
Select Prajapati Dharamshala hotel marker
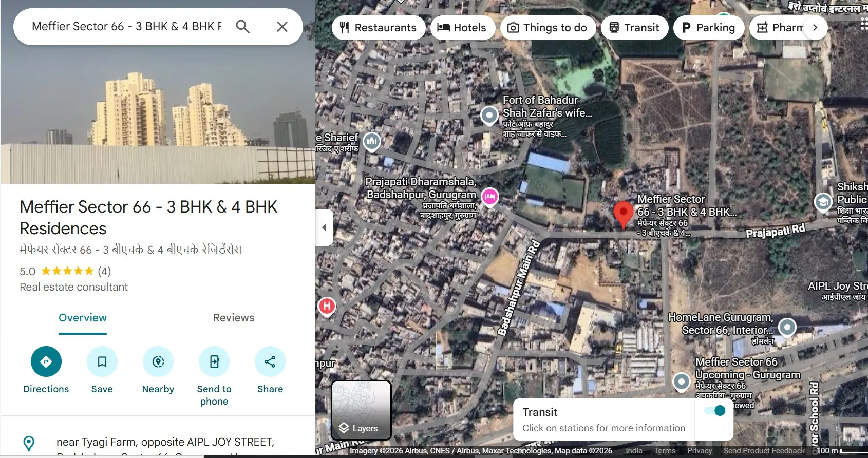(489, 197)
